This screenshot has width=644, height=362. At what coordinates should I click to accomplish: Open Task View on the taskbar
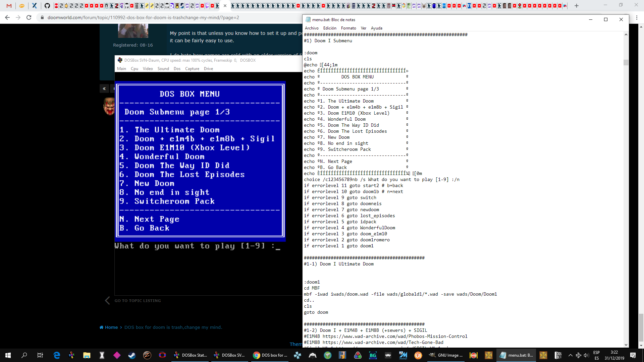pyautogui.click(x=40, y=355)
